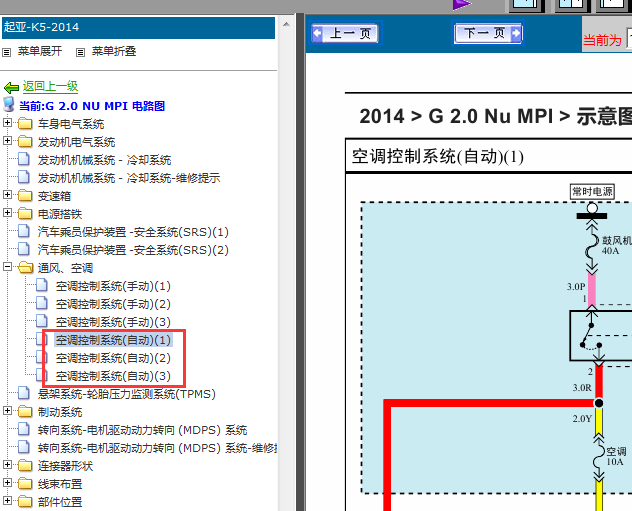632x511 pixels.
Task: Click the page icon of 安全系统(SRS)(1)
Action: [24, 231]
